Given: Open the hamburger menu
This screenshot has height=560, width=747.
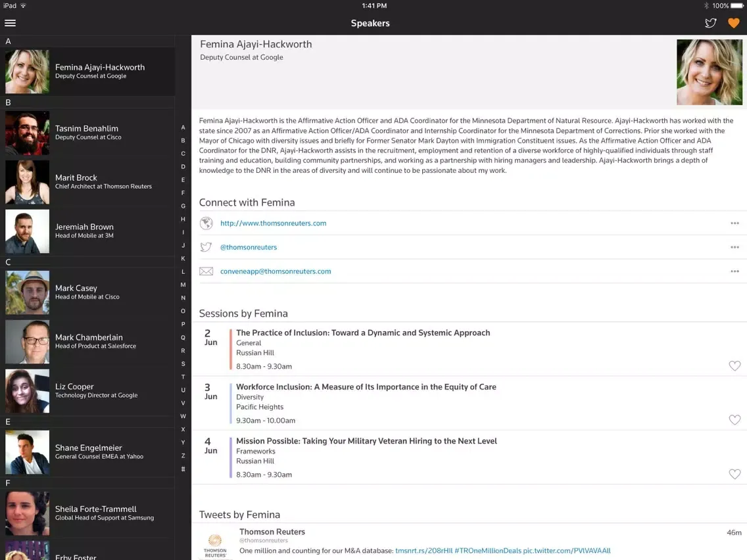Looking at the screenshot, I should tap(10, 23).
